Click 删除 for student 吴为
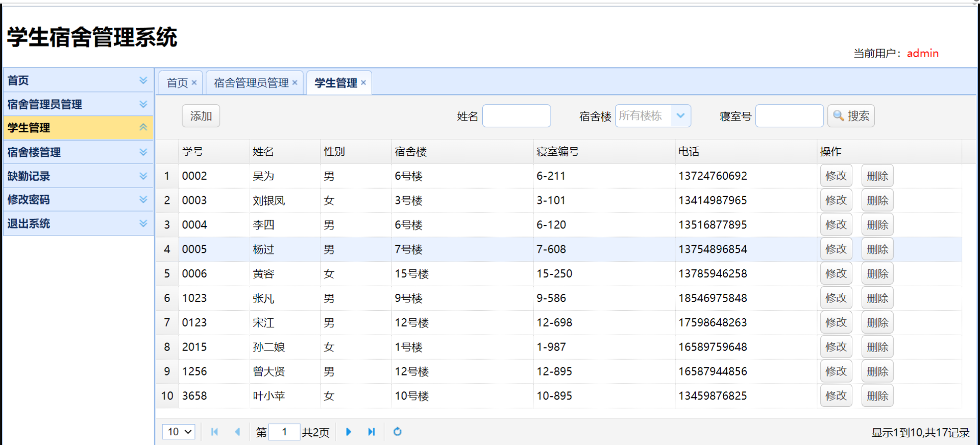 click(x=877, y=176)
